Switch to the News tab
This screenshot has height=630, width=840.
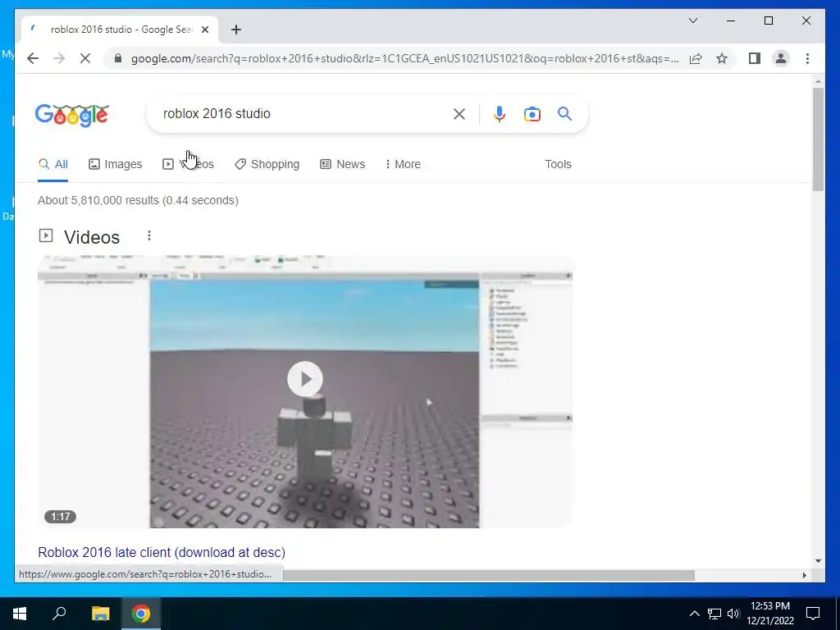pyautogui.click(x=342, y=164)
